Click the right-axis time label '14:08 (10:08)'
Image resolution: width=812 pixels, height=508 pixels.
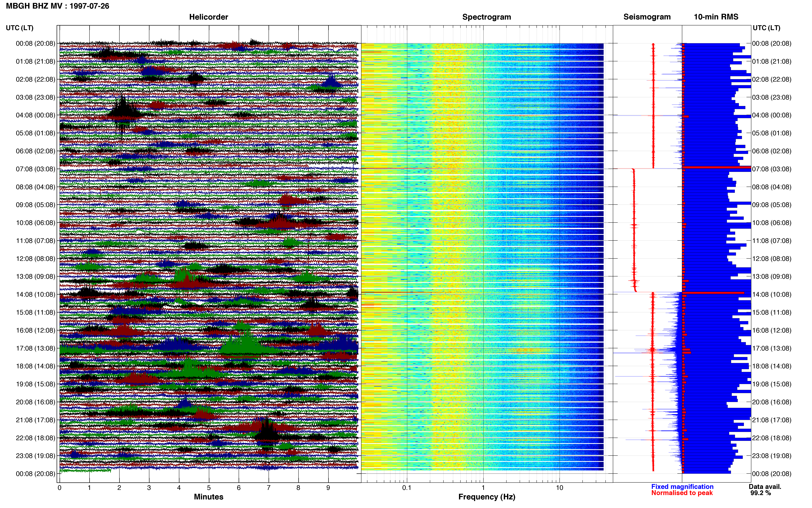[x=772, y=295]
